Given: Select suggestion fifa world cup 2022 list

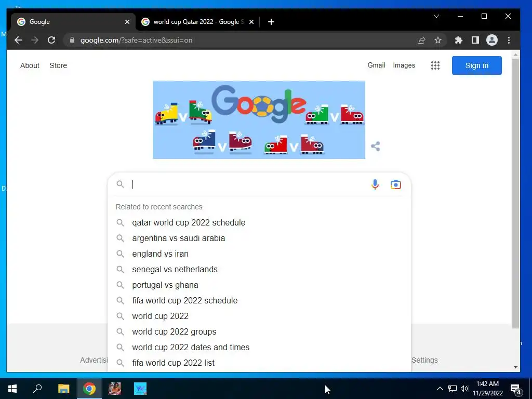Looking at the screenshot, I should pos(259,363).
